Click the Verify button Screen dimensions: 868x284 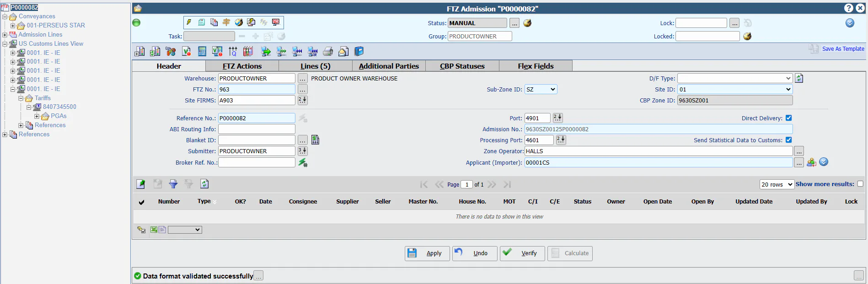pos(522,253)
